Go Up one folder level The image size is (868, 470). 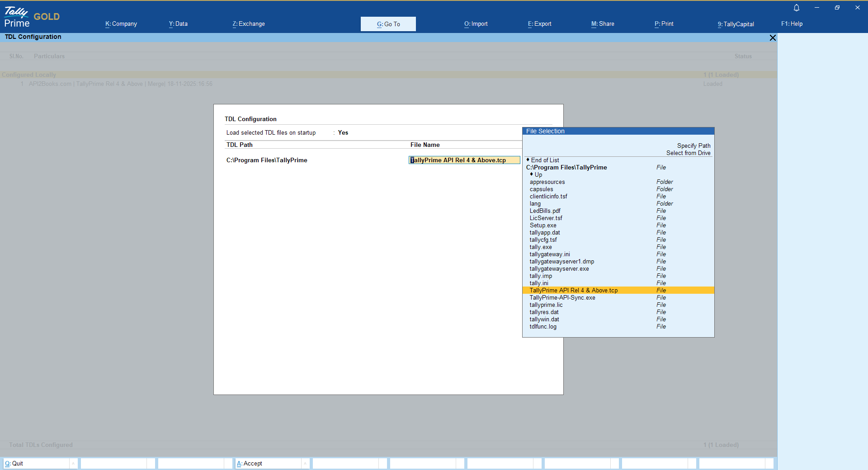(538, 174)
